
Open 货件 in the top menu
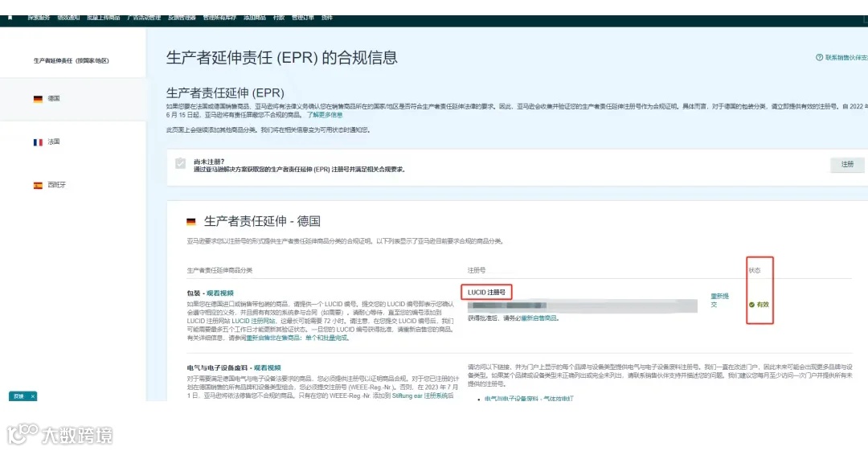tap(327, 18)
